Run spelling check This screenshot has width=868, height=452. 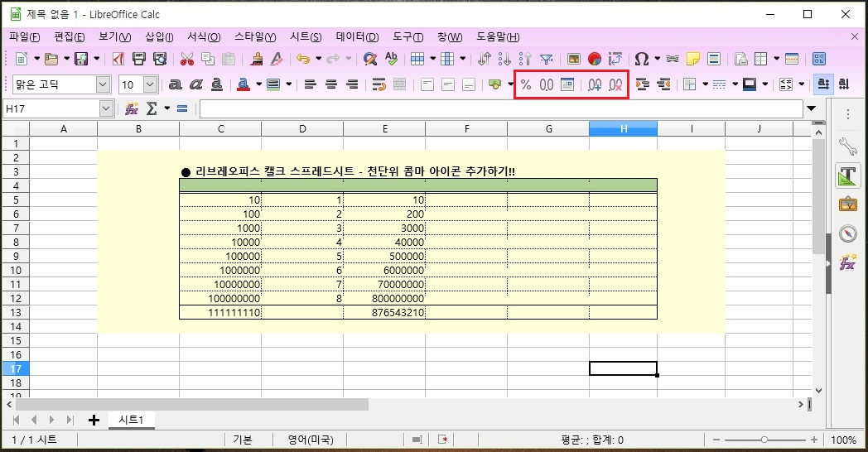tap(392, 59)
